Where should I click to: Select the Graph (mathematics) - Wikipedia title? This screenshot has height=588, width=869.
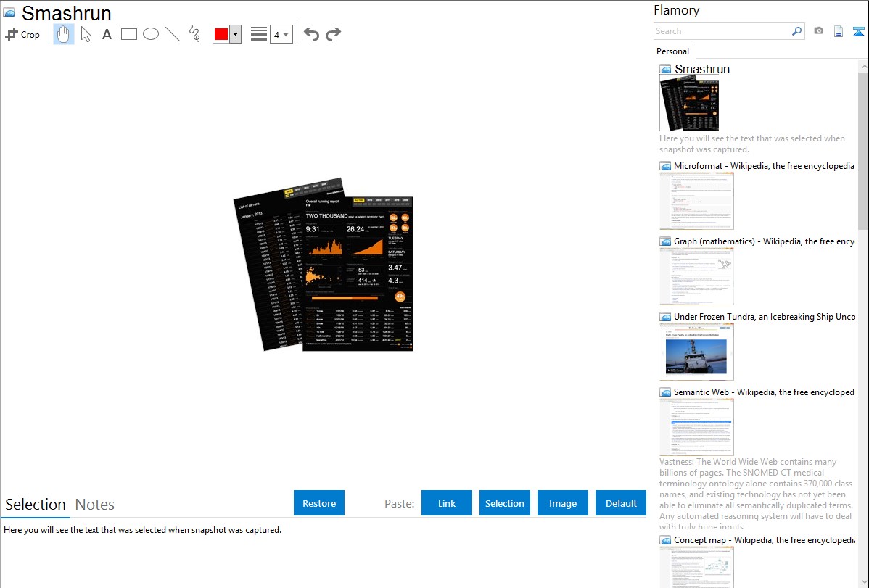click(764, 241)
